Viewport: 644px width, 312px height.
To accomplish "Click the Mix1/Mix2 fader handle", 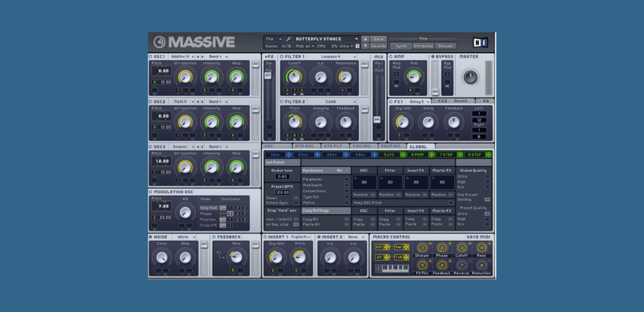I will (x=377, y=120).
